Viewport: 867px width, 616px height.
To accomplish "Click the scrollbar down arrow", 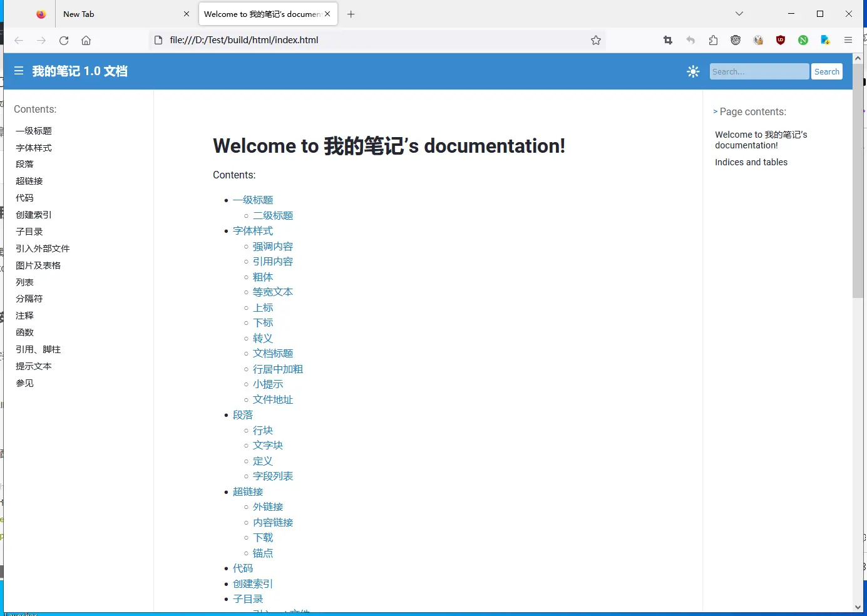I will point(858,607).
